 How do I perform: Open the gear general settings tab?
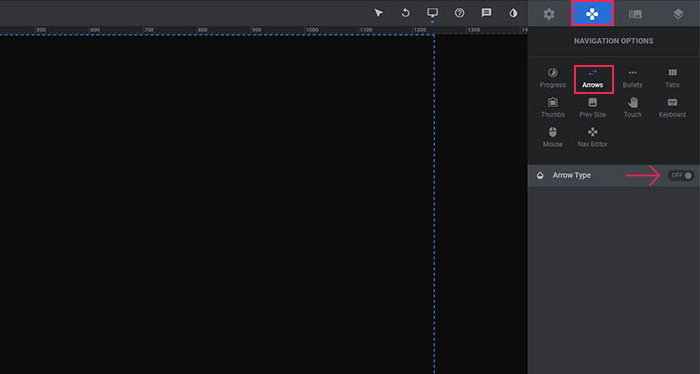[549, 14]
